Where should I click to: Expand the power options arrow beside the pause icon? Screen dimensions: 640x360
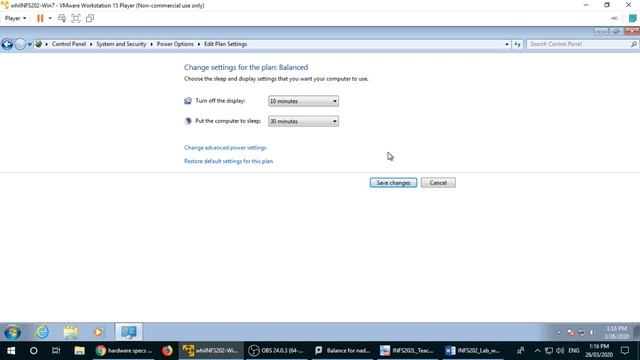click(x=50, y=18)
